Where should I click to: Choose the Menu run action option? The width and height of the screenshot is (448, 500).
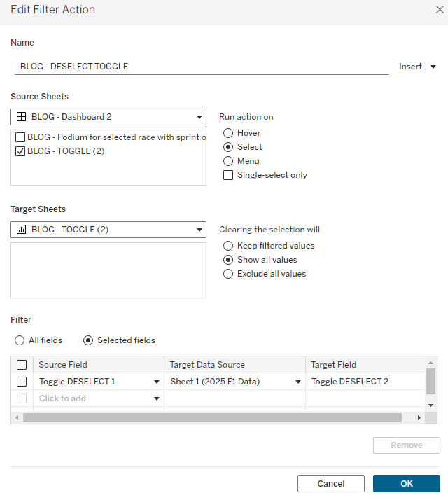tap(228, 161)
